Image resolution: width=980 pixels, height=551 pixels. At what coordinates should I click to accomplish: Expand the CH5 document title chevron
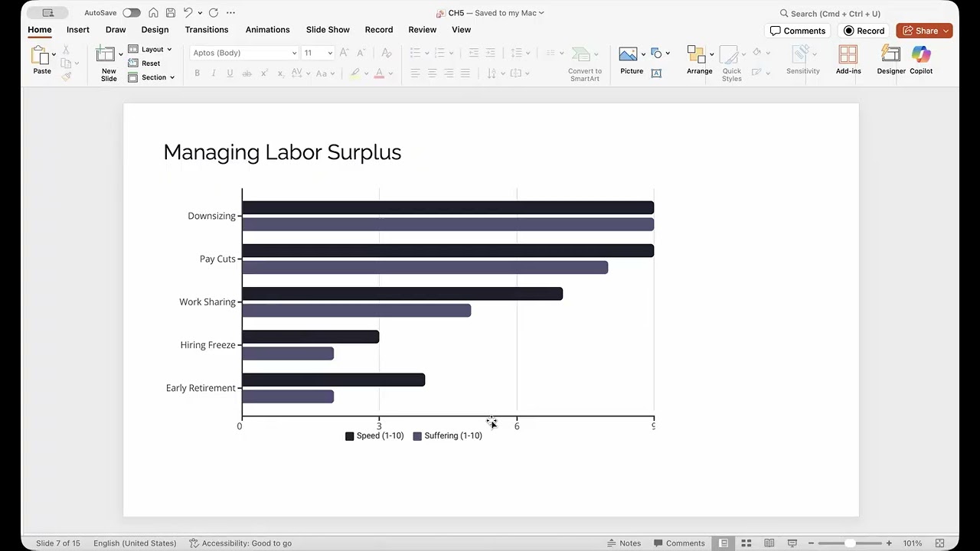click(541, 13)
